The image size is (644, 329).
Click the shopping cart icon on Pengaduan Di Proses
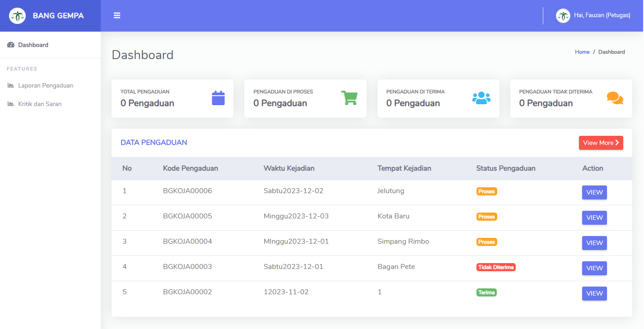click(349, 98)
